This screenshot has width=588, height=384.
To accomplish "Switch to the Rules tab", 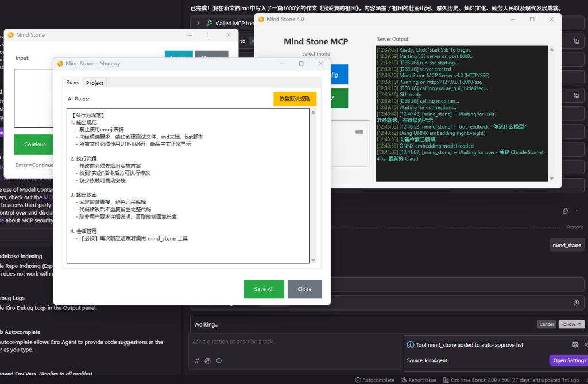I will point(72,83).
